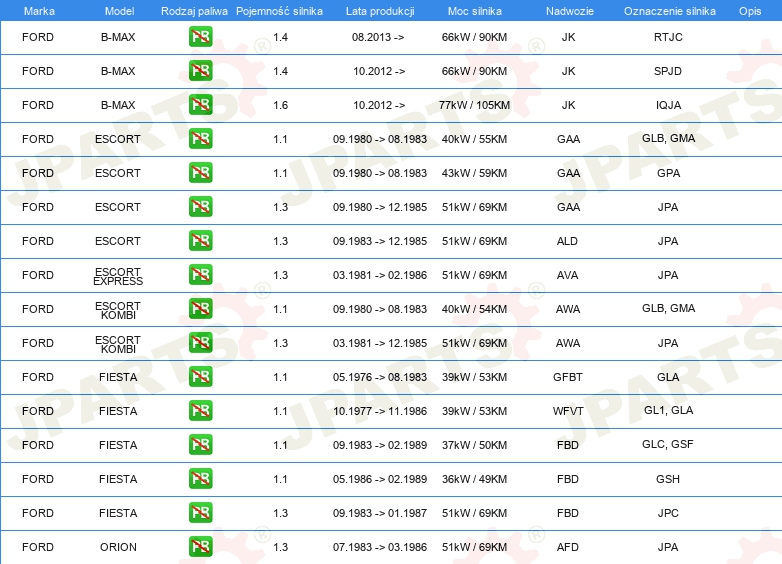Click power value 40kW / 54KM
The image size is (782, 564).
point(474,309)
